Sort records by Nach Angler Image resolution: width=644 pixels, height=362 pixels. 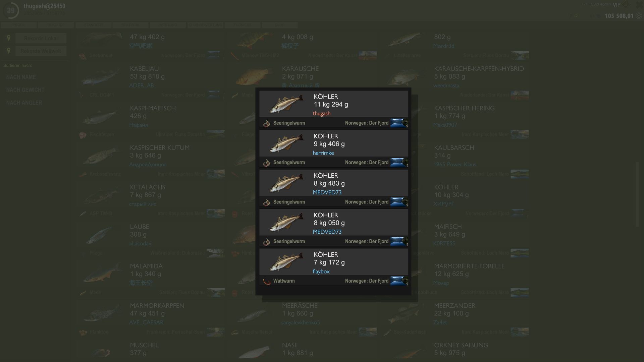[24, 103]
